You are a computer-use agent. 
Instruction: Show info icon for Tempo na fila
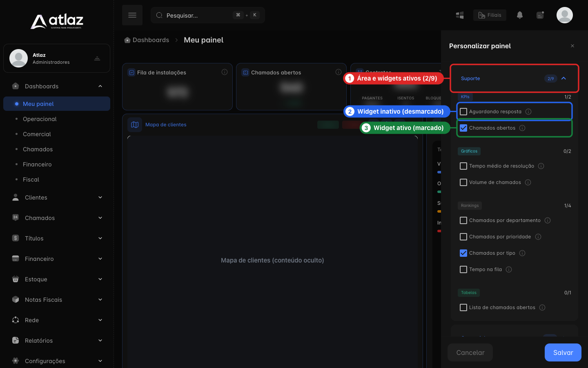point(509,269)
